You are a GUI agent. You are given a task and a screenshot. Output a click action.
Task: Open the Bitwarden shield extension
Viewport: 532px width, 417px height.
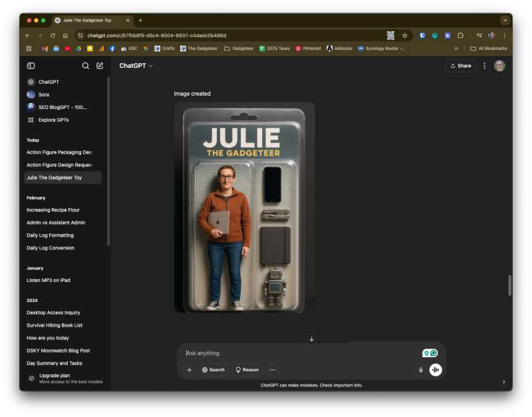click(x=422, y=35)
